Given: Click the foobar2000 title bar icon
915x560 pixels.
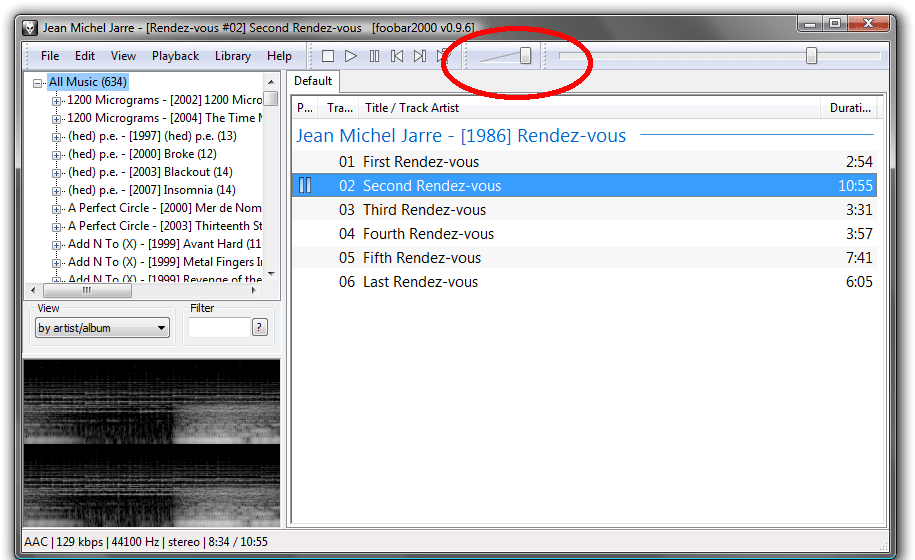Looking at the screenshot, I should pyautogui.click(x=30, y=27).
